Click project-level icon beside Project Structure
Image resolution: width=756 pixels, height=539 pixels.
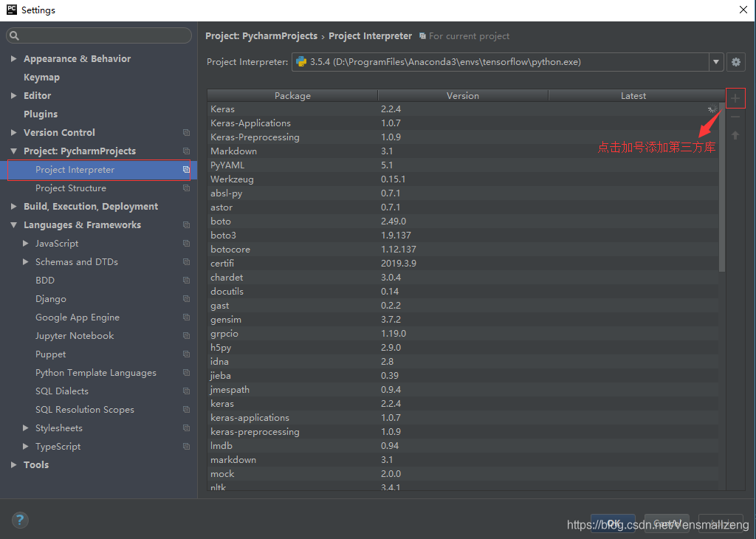pyautogui.click(x=186, y=188)
